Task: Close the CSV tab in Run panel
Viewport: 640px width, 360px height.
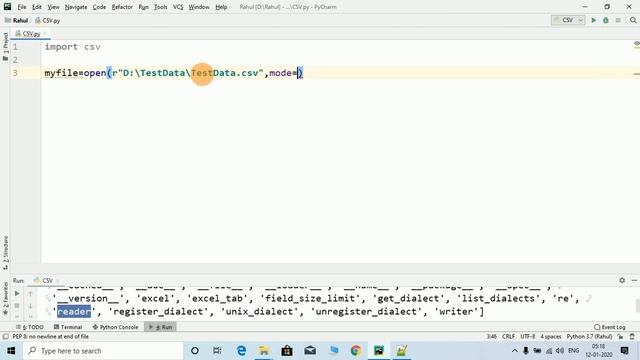Action: click(x=58, y=280)
